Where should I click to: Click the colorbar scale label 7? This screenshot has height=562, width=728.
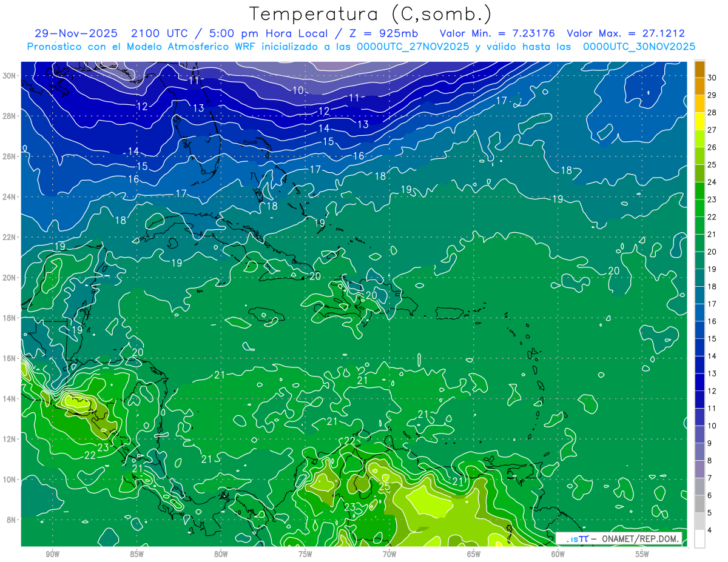(x=710, y=478)
